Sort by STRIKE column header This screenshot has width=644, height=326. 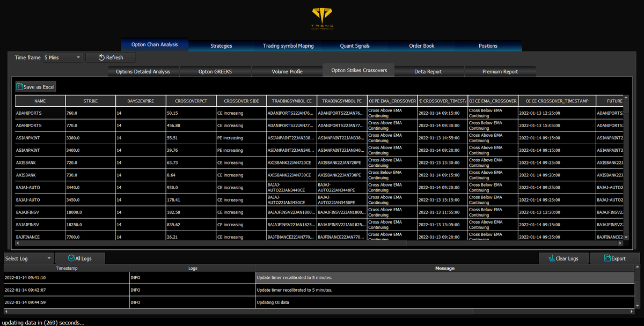[x=91, y=101]
